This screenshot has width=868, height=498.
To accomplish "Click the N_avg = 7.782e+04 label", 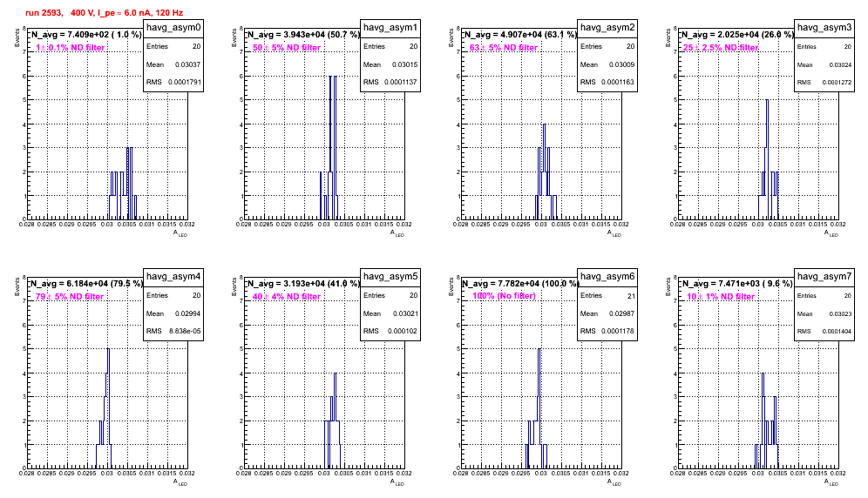I will (x=519, y=283).
